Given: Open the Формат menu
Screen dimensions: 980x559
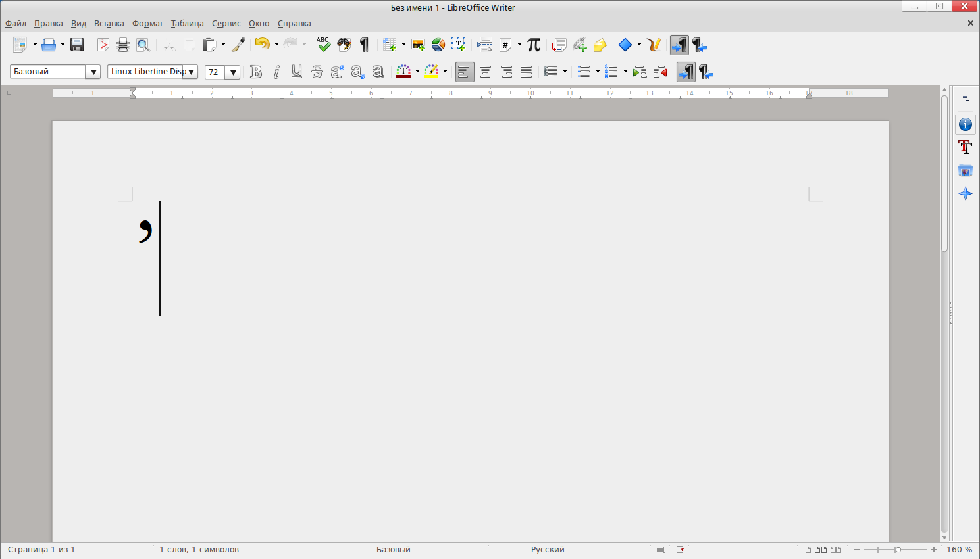Looking at the screenshot, I should 147,24.
